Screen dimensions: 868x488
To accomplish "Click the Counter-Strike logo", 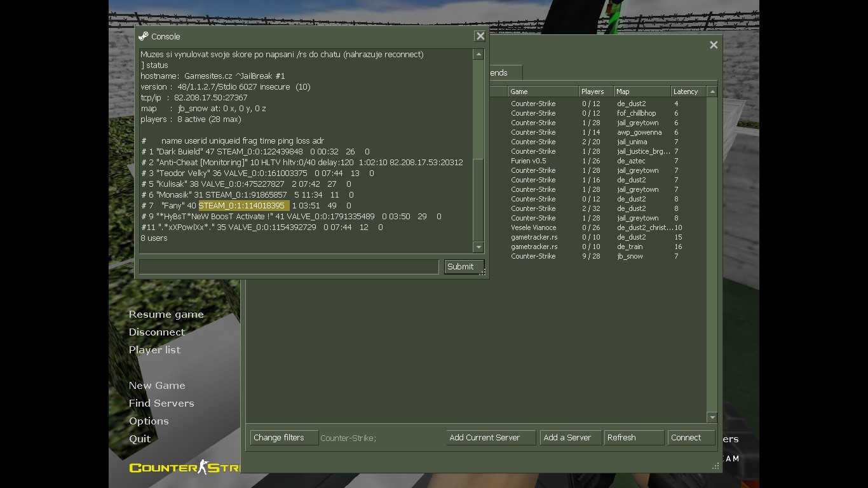I will [184, 468].
